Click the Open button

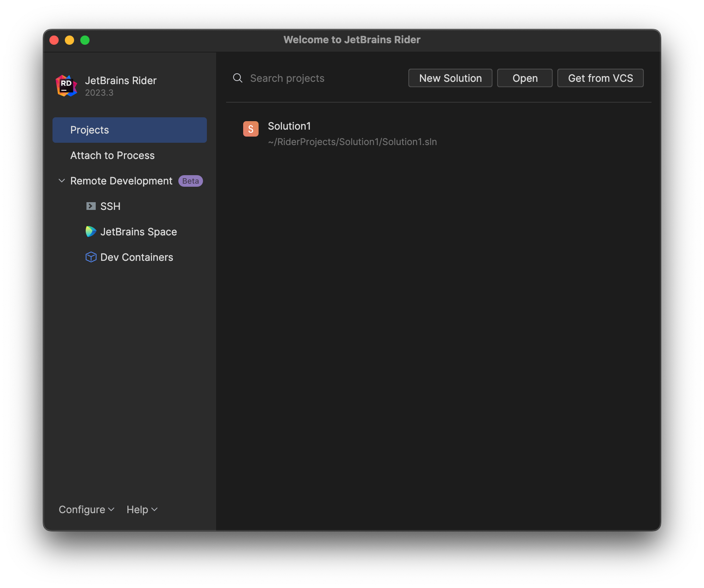pyautogui.click(x=525, y=78)
